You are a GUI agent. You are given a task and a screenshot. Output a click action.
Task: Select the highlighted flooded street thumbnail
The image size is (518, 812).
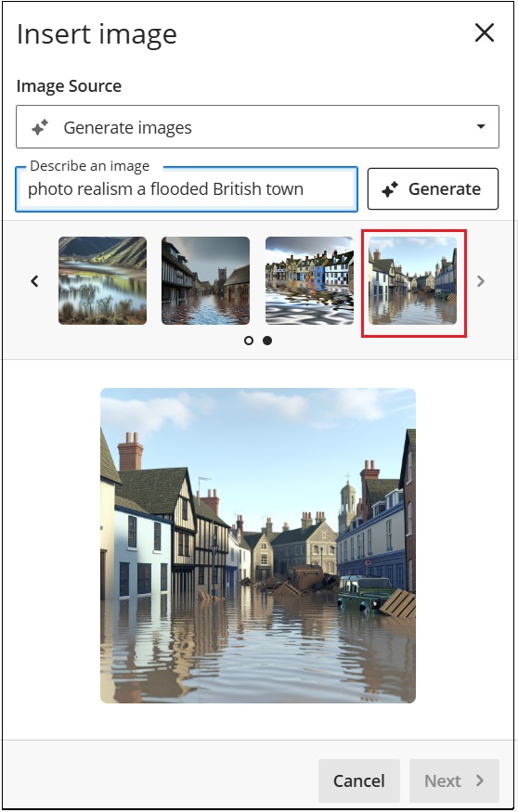click(x=413, y=280)
